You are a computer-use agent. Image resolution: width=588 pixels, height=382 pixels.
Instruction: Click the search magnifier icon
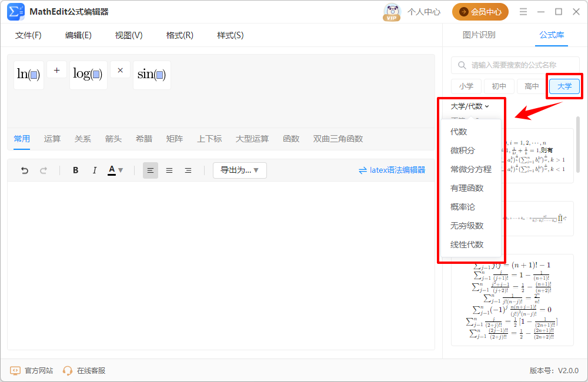pyautogui.click(x=462, y=65)
